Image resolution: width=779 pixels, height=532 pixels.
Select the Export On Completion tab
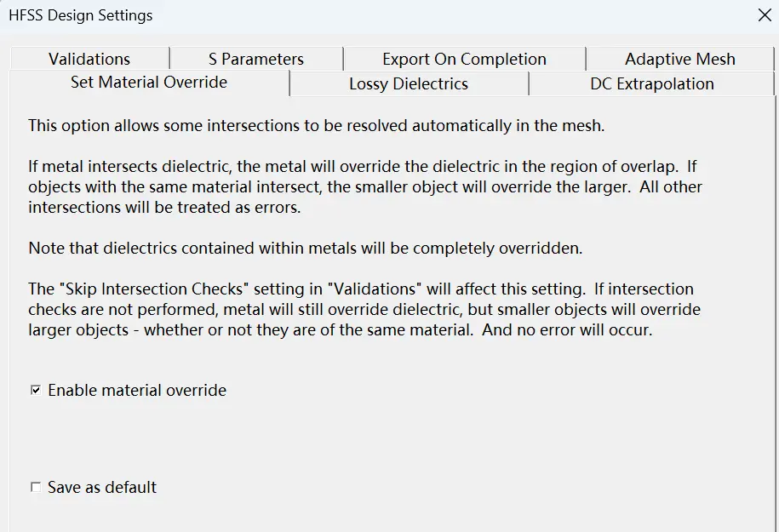[464, 59]
